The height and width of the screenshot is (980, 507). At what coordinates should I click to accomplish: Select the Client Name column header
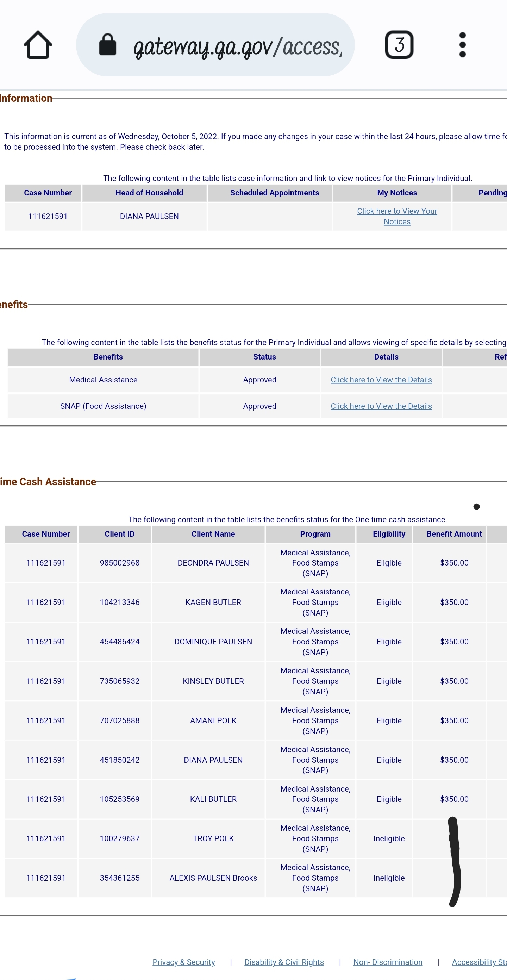tap(208, 534)
